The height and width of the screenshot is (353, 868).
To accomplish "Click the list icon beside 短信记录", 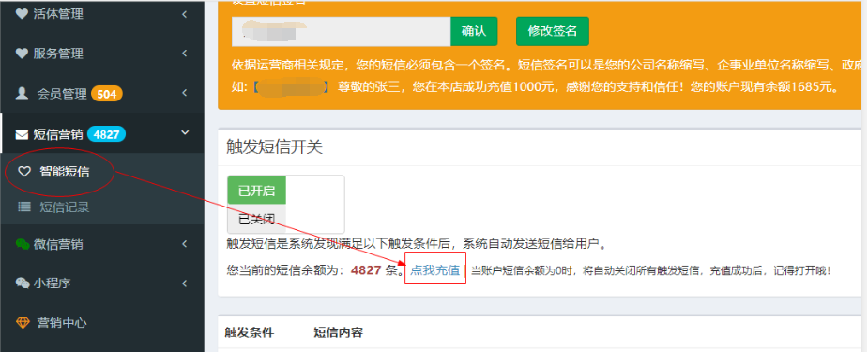I will pyautogui.click(x=24, y=207).
